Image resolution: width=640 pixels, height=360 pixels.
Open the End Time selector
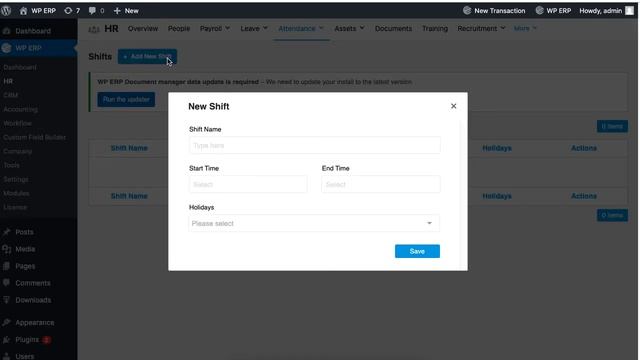pyautogui.click(x=381, y=184)
